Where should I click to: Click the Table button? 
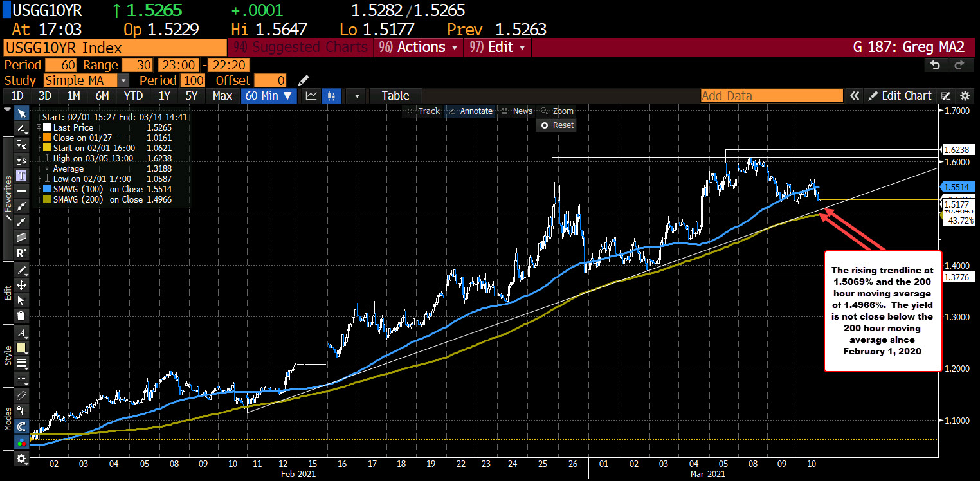(395, 96)
